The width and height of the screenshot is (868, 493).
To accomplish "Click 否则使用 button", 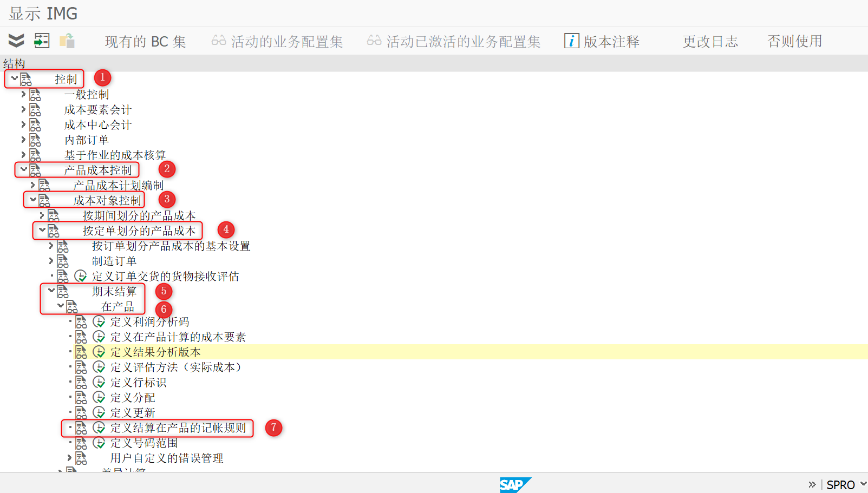I will coord(794,41).
